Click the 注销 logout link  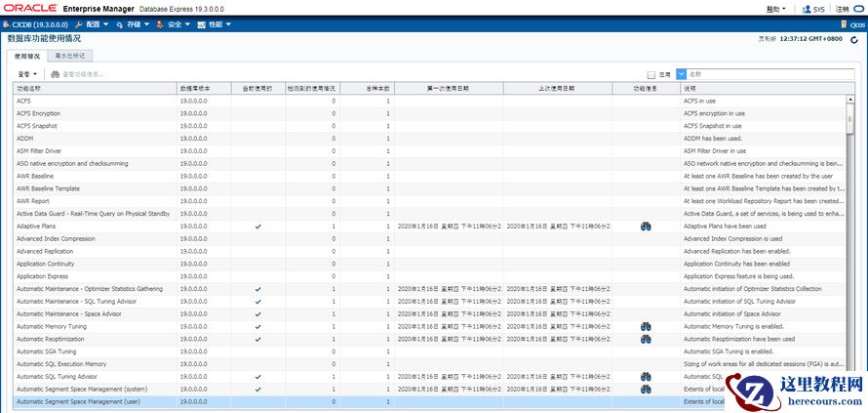click(x=843, y=9)
